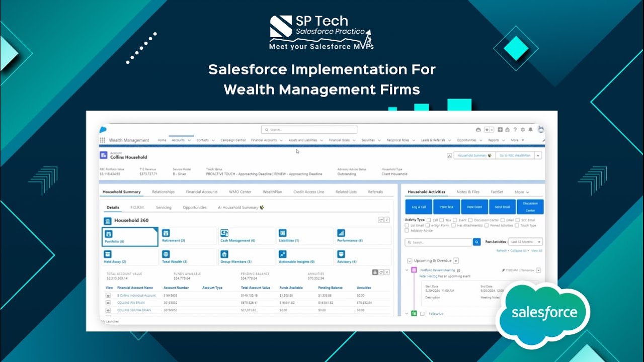Open the user profile avatar
Viewport: 644px width, 362px height.
[540, 130]
